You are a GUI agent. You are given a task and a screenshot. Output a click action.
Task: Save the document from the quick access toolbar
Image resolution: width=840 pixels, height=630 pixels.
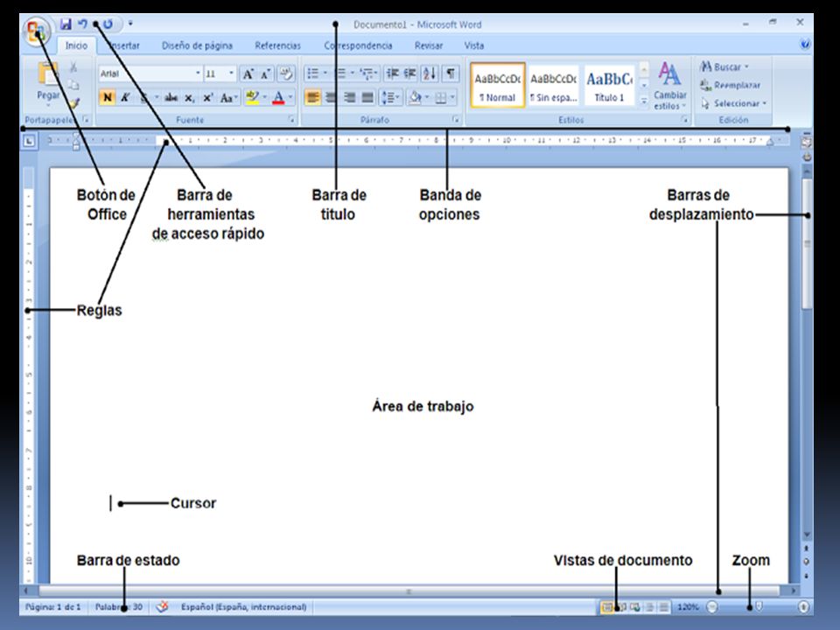point(66,24)
